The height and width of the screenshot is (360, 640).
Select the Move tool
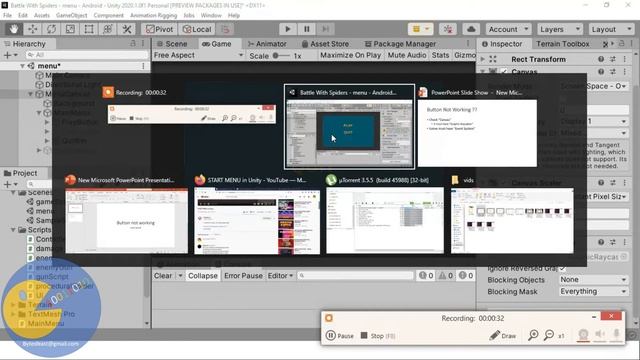[33, 29]
